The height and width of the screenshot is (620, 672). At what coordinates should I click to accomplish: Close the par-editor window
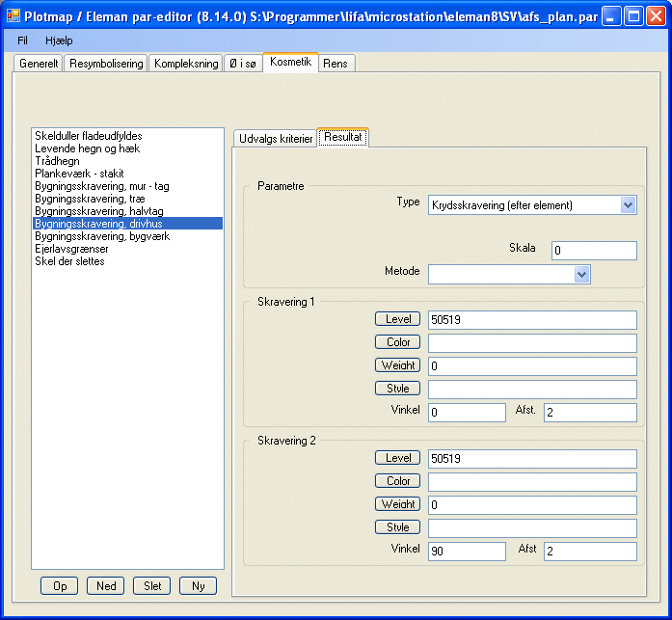pyautogui.click(x=656, y=16)
